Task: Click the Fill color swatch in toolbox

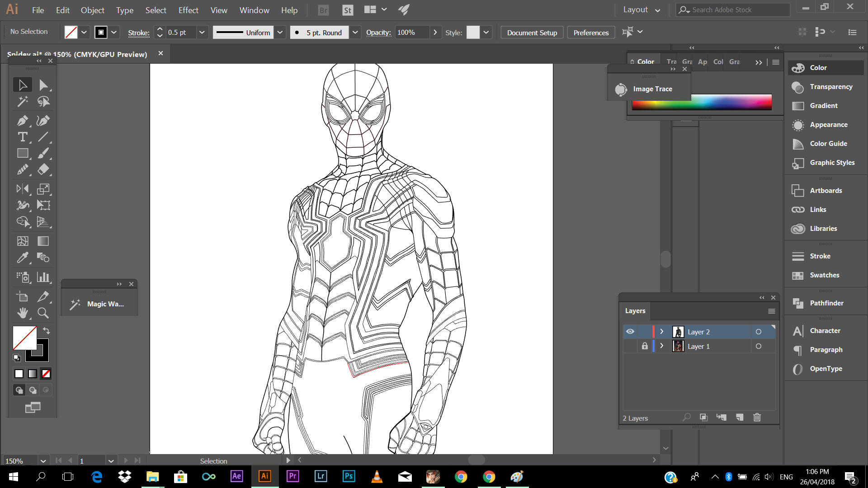Action: coord(24,338)
